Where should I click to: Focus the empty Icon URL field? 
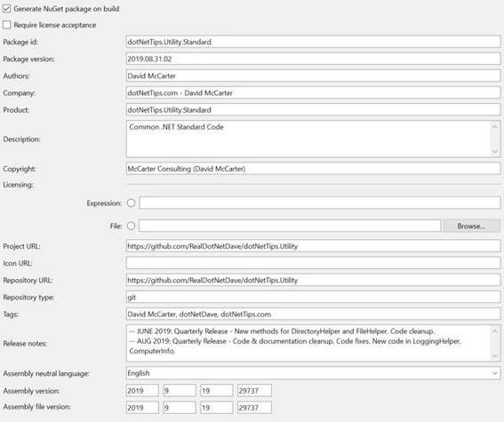pyautogui.click(x=313, y=263)
